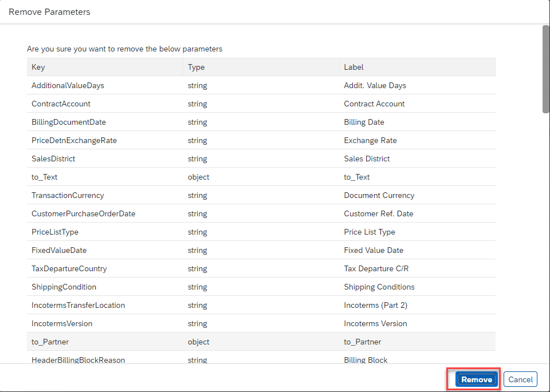Image resolution: width=550 pixels, height=392 pixels.
Task: Select the PriceListType parameter
Action: (x=55, y=232)
